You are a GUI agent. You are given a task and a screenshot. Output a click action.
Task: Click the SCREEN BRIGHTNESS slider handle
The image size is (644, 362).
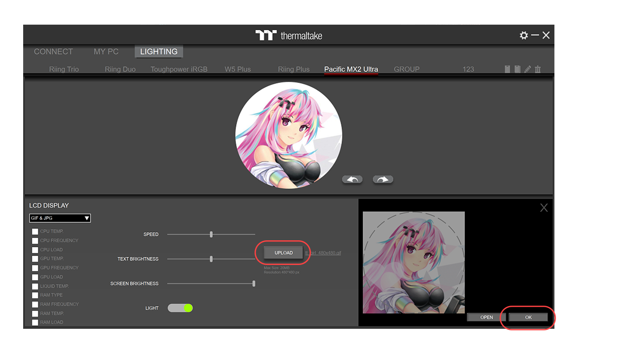(254, 284)
